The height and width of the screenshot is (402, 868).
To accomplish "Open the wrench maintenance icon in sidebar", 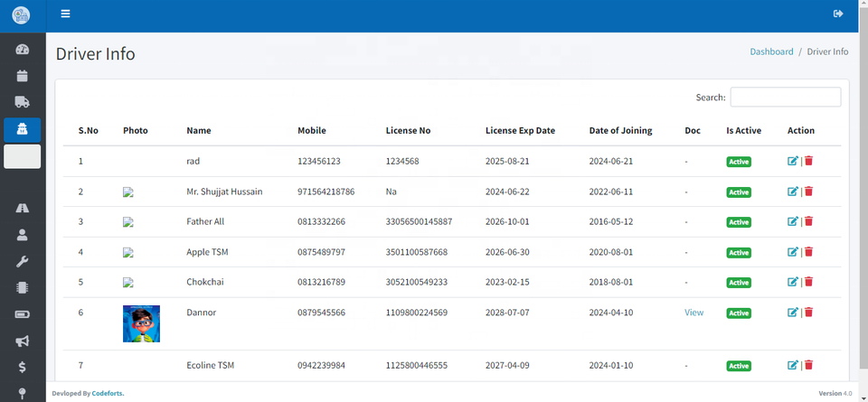I will (x=23, y=261).
